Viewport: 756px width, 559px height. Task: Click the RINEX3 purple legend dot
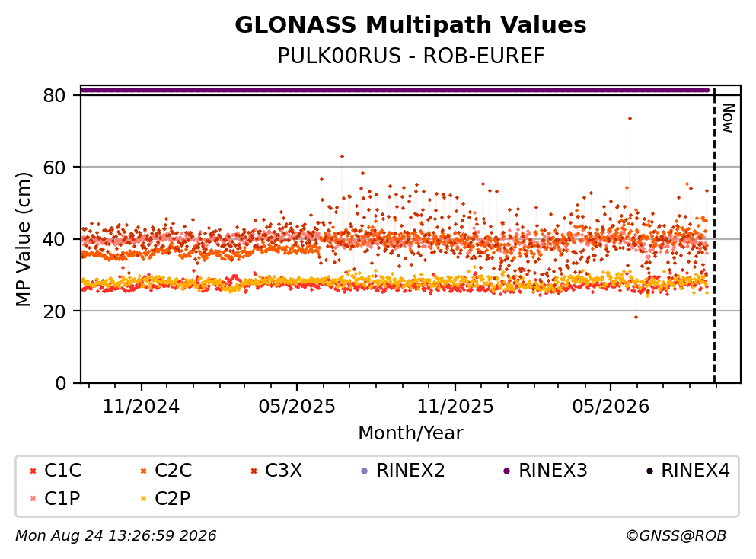click(507, 471)
